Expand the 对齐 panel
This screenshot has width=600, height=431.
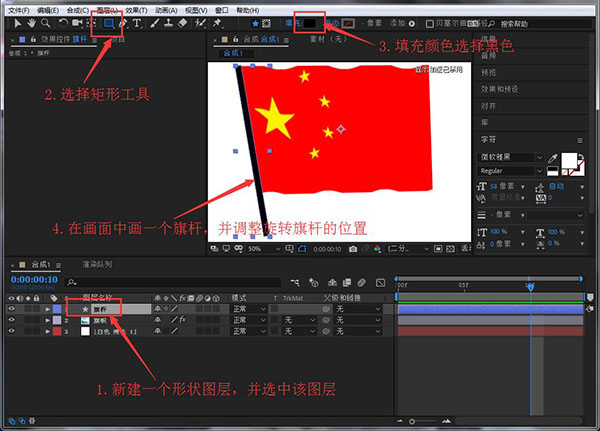tap(488, 106)
